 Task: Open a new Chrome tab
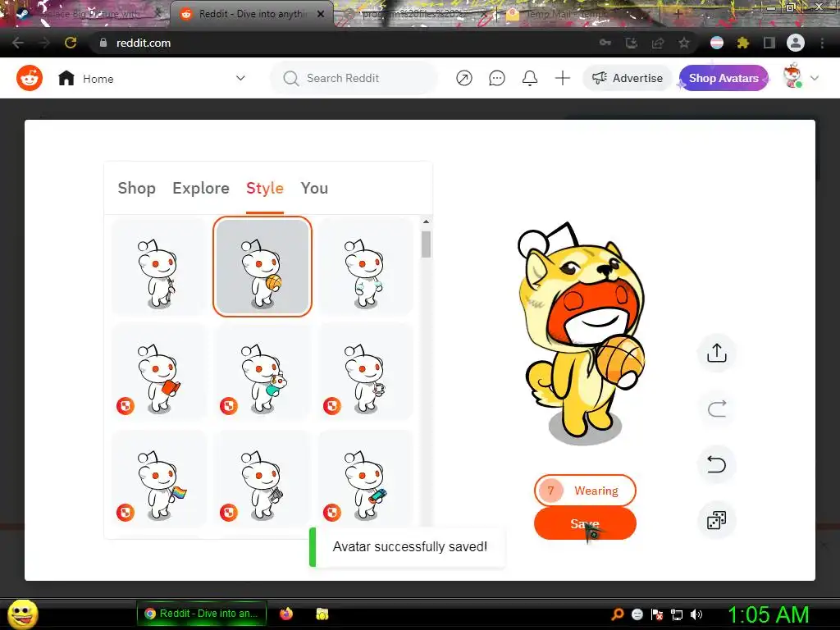(x=678, y=14)
